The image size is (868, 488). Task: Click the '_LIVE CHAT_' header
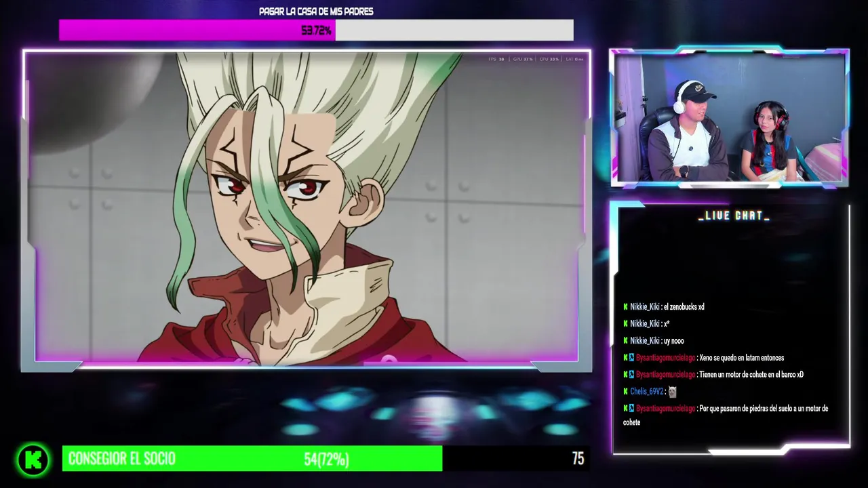(x=734, y=216)
